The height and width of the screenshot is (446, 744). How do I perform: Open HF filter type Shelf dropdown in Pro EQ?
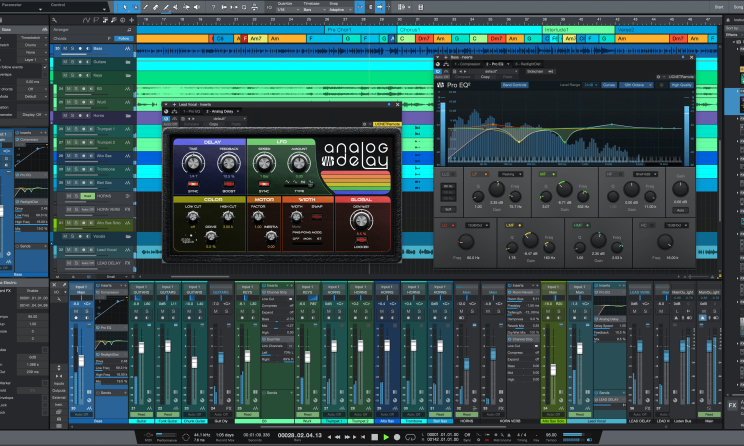tap(646, 174)
